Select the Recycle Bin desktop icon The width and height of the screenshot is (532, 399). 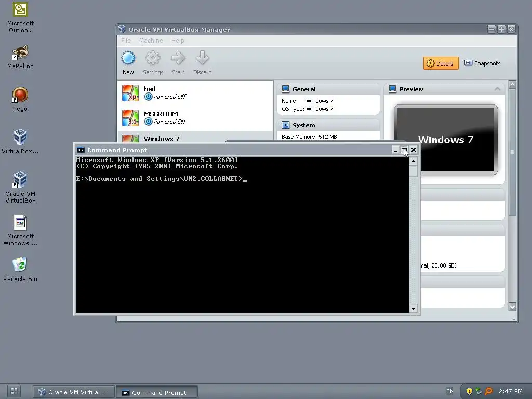pyautogui.click(x=20, y=270)
